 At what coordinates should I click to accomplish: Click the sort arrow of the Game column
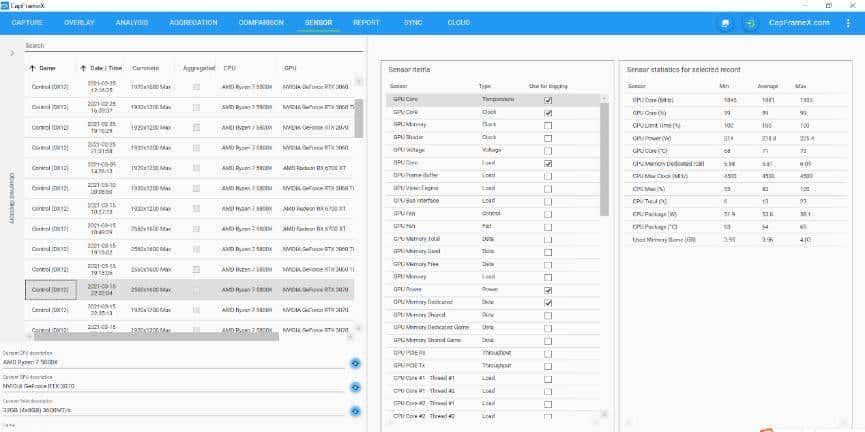(31, 68)
